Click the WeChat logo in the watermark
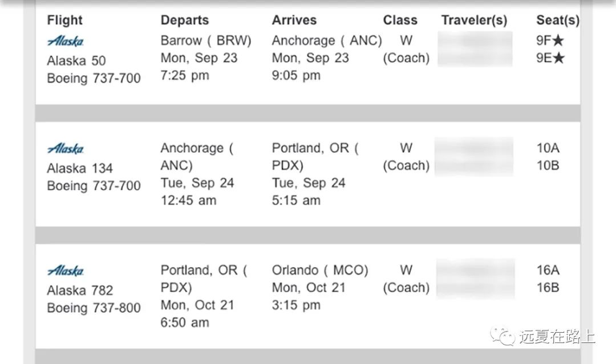This screenshot has width=616, height=364. point(502,337)
